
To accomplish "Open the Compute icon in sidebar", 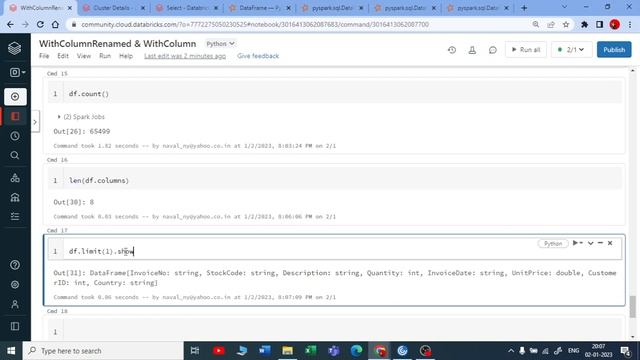I will click(15, 197).
